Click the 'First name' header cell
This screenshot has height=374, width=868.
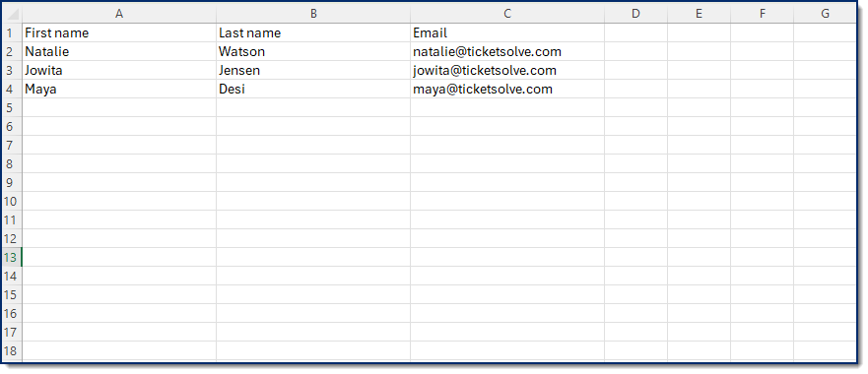pos(119,32)
